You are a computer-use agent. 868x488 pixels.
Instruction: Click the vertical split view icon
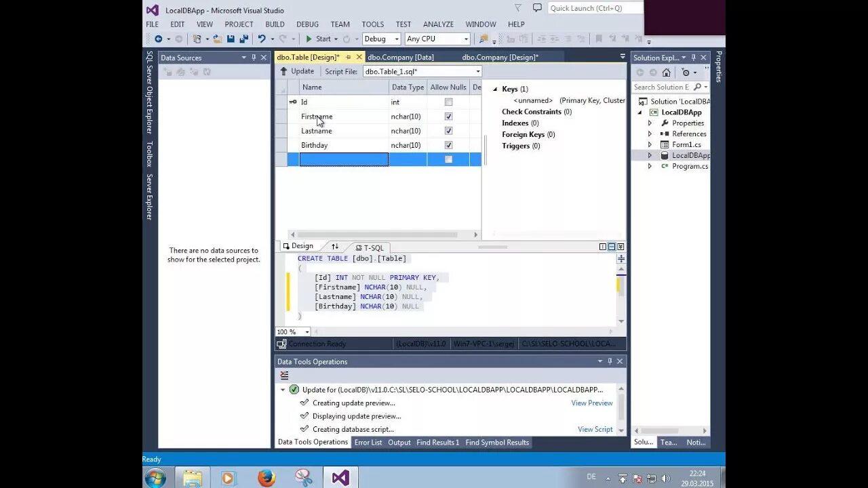pyautogui.click(x=603, y=247)
